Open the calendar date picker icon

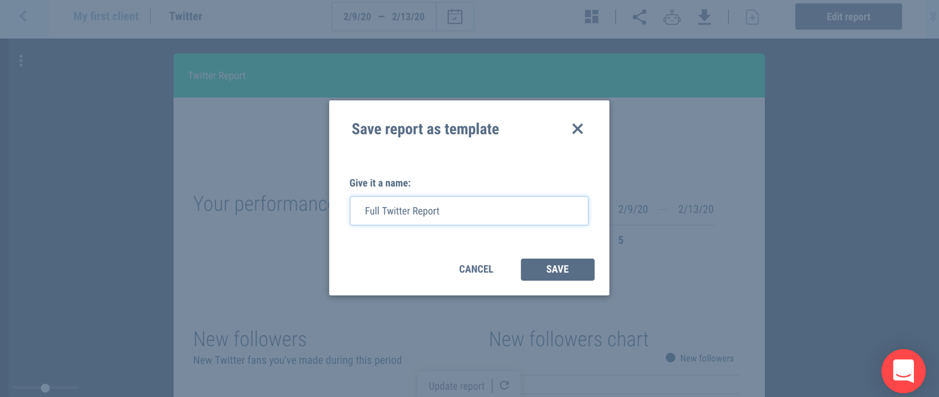455,17
